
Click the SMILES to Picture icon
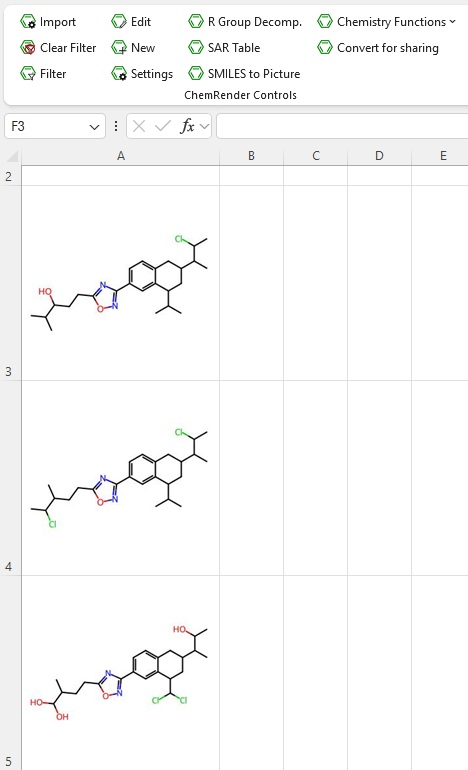point(196,74)
